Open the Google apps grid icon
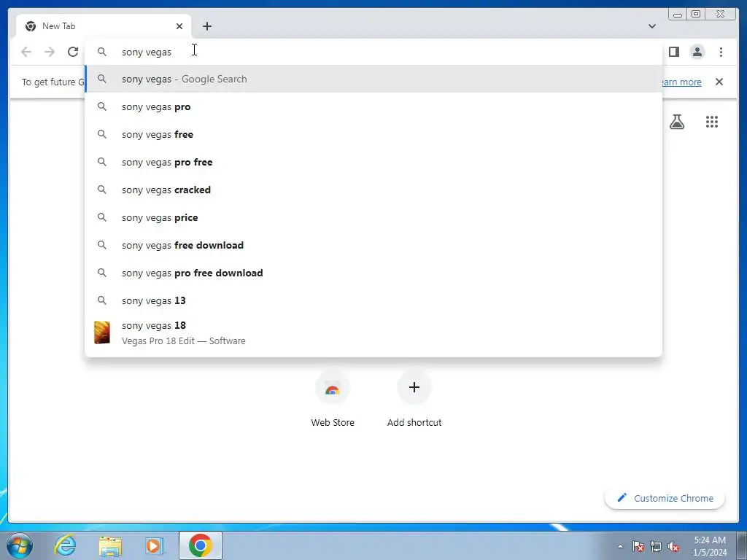Image resolution: width=747 pixels, height=560 pixels. 712,122
